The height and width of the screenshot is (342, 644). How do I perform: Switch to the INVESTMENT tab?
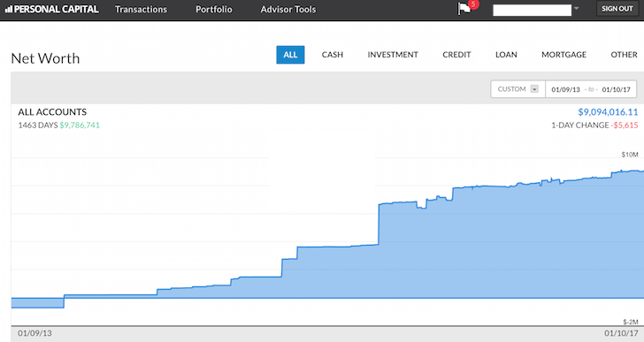click(x=393, y=55)
